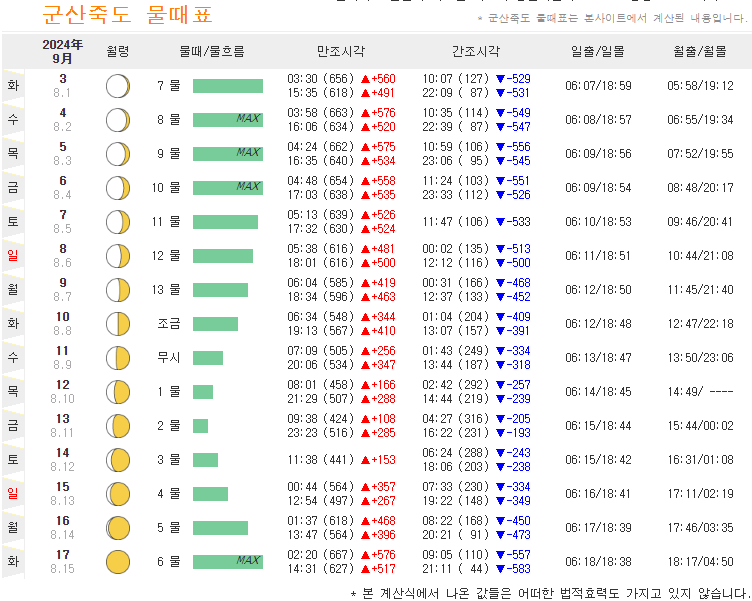Click the 월령 column header
The image size is (752, 601).
coord(118,51)
